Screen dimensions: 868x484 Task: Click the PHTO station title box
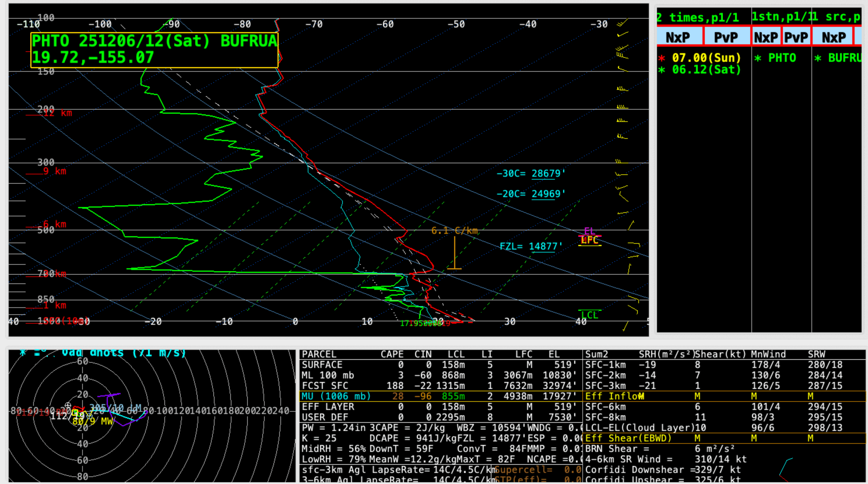pos(154,50)
